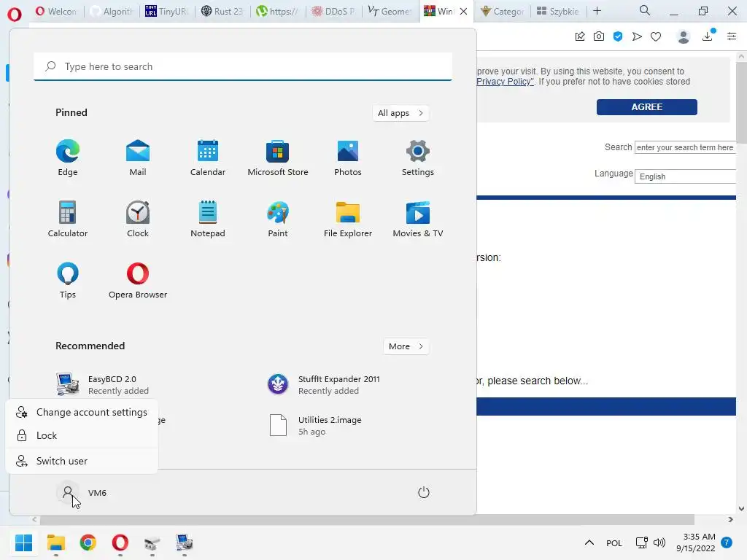Open Microsoft Store
This screenshot has height=560, width=747.
(x=278, y=158)
